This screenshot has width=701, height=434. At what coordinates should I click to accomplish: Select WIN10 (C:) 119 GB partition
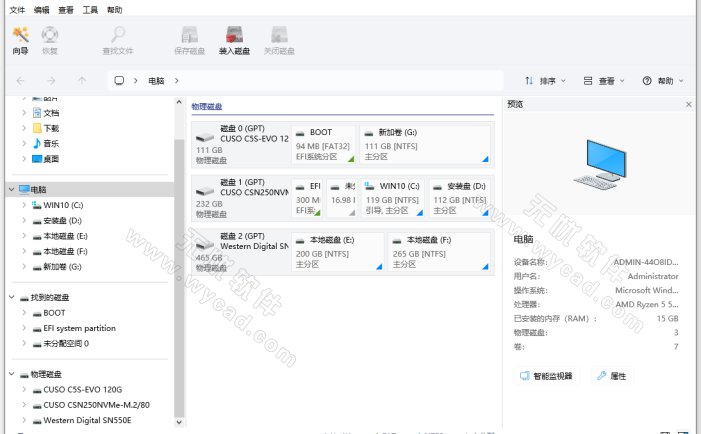(x=393, y=198)
